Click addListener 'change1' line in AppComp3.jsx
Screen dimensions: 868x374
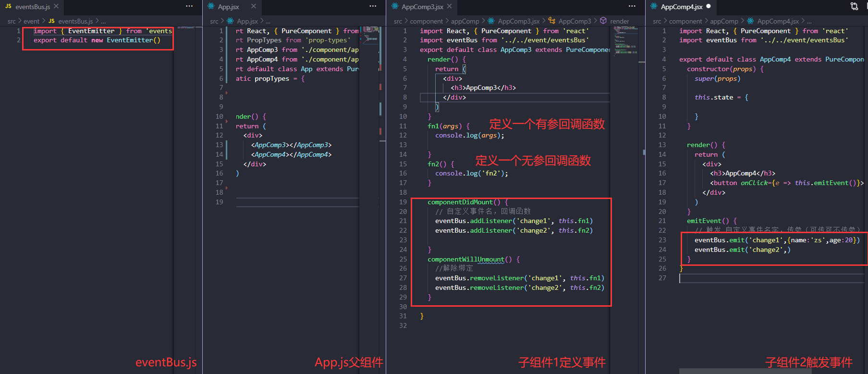point(514,221)
